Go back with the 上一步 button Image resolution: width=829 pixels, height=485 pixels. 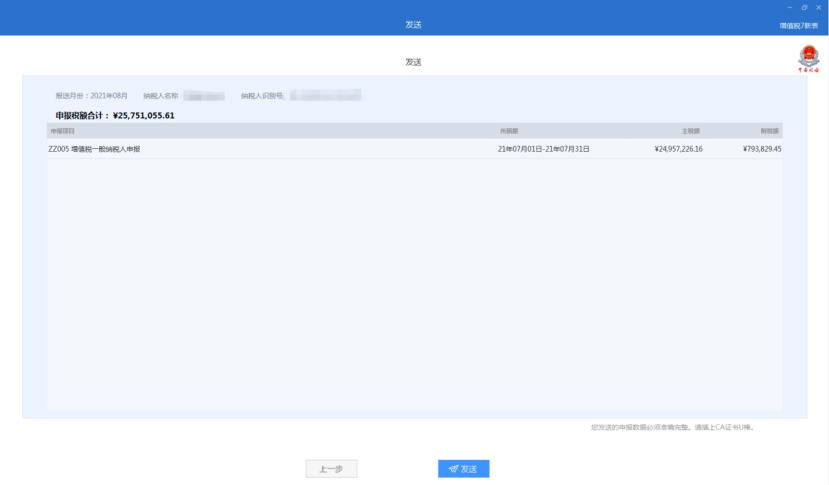pos(331,469)
